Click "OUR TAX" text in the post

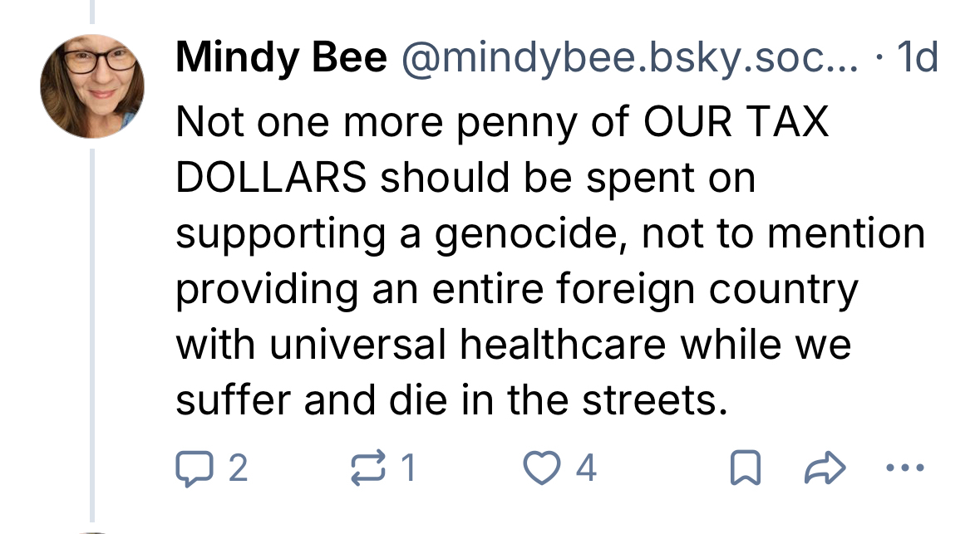click(x=736, y=123)
